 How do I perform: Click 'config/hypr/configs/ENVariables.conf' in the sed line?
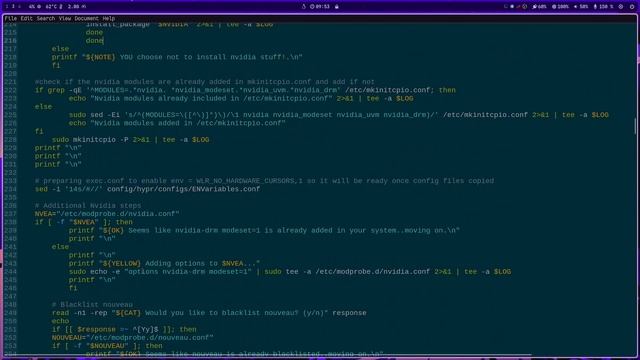183,189
